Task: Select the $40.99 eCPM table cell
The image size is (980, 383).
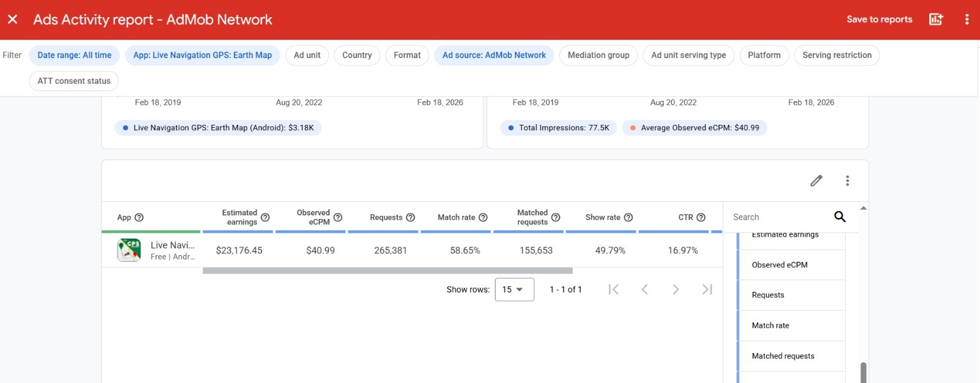Action: [x=320, y=250]
